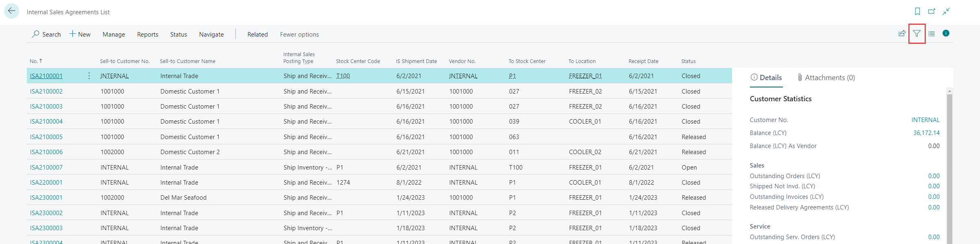Viewport: 980px width, 244px height.
Task: Sort by the No. column header
Action: point(33,61)
